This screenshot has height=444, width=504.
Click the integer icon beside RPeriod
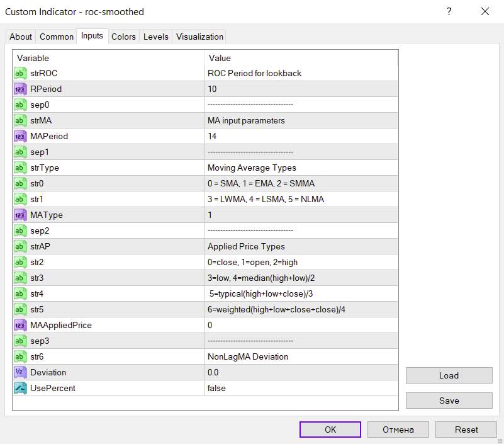20,89
